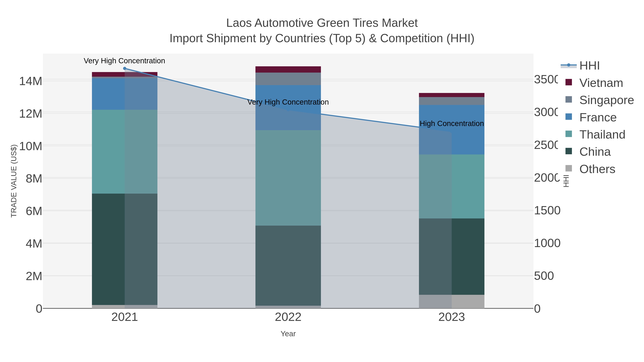Screen dimensions: 644x362
Task: Click the Vietnam bar segment for 2022
Action: pyautogui.click(x=288, y=70)
